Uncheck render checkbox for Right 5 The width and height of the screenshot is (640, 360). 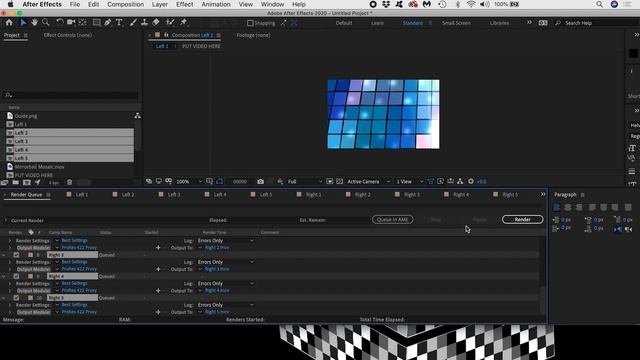(x=16, y=298)
